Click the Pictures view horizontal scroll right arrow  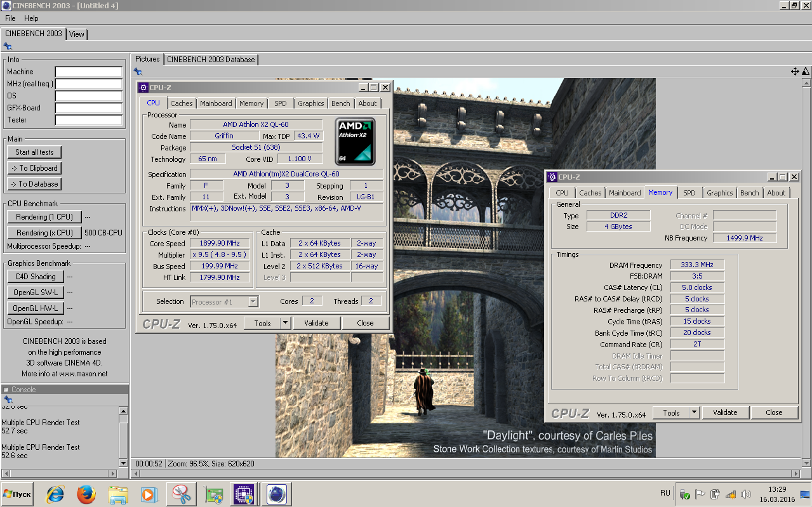(795, 474)
